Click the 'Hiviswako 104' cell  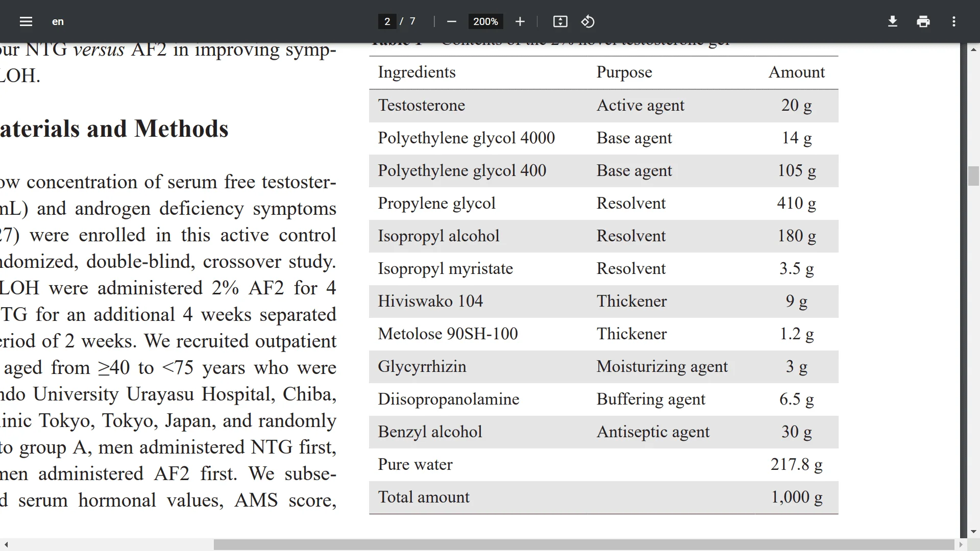tap(430, 301)
